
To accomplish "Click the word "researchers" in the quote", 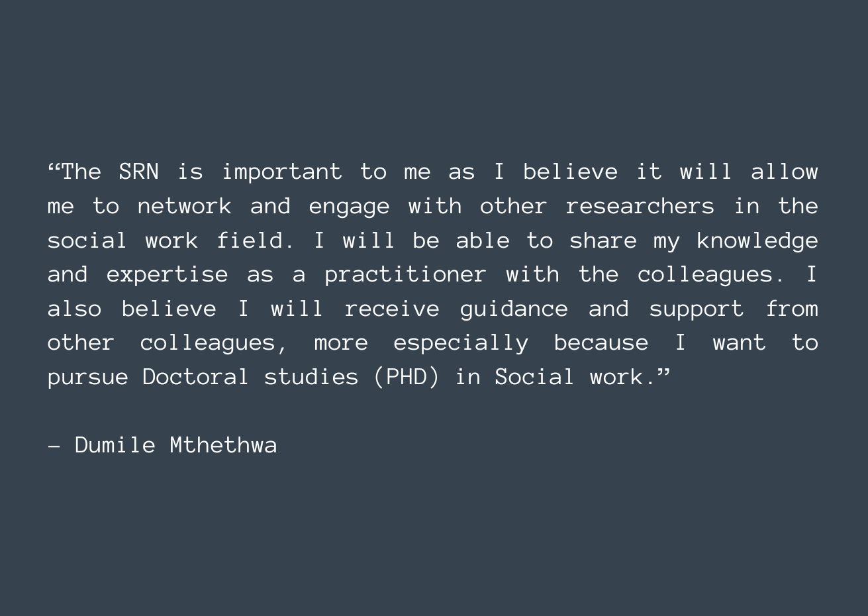I will (x=640, y=207).
